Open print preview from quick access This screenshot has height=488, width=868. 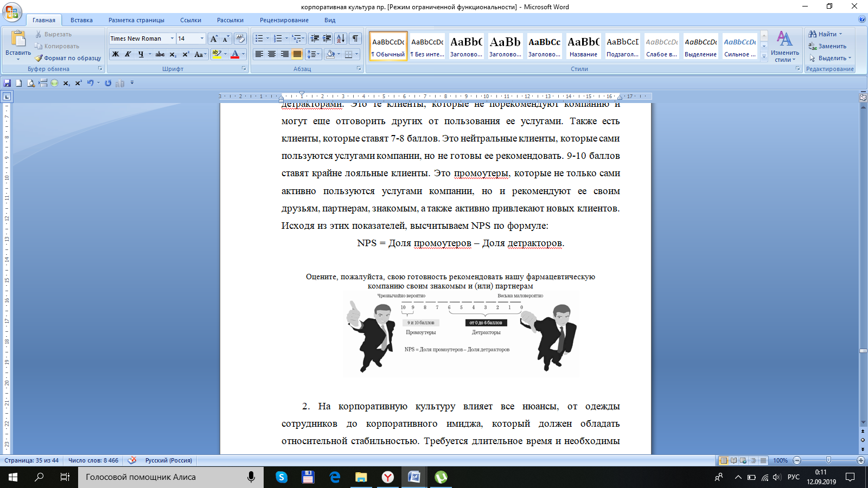[x=31, y=83]
